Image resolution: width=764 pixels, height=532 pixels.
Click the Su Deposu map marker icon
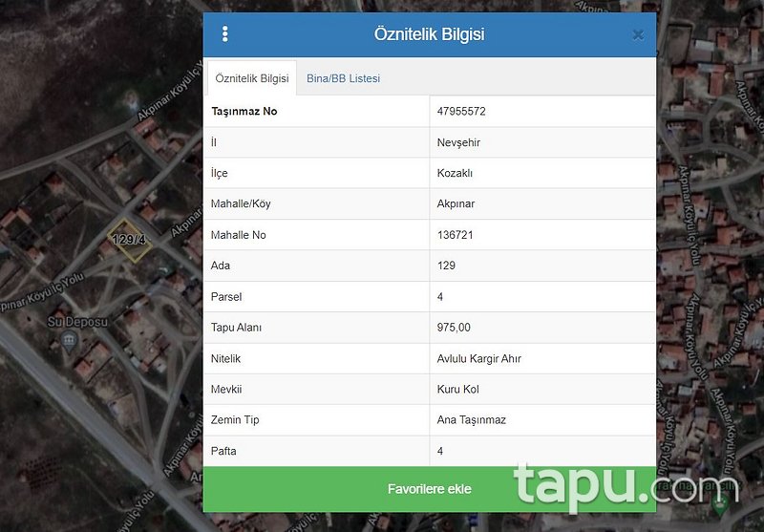point(69,339)
